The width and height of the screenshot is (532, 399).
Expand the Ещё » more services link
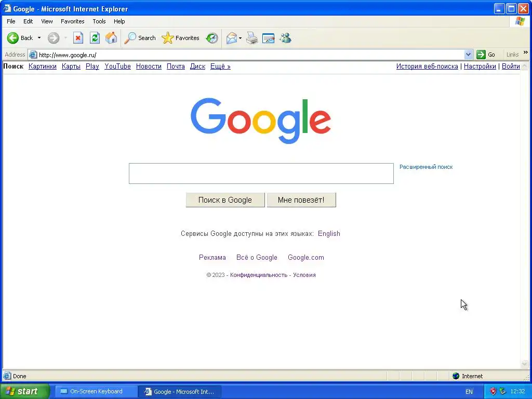coord(220,66)
